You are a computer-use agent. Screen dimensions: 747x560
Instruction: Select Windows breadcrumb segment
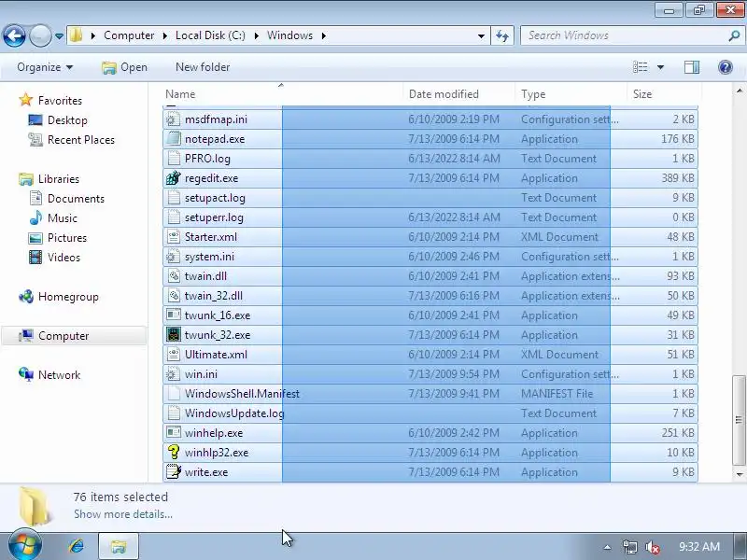tap(289, 35)
